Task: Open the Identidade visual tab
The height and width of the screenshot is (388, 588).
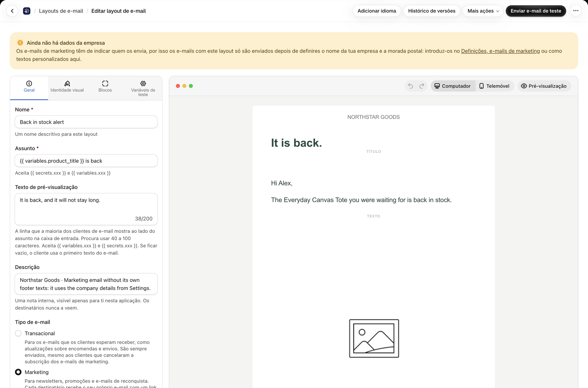Action: click(x=67, y=88)
